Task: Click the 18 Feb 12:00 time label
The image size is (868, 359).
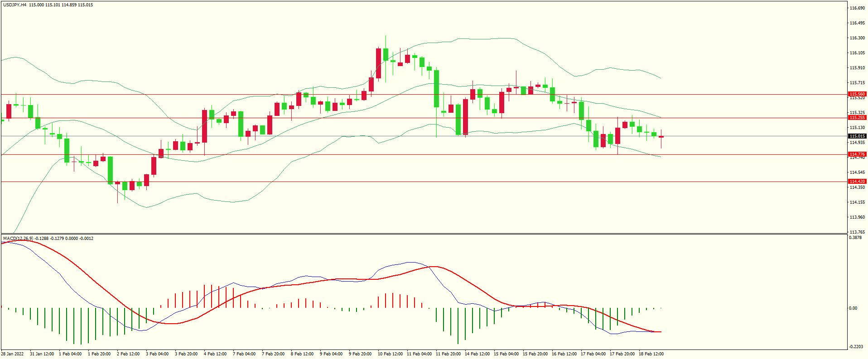Action: point(651,354)
